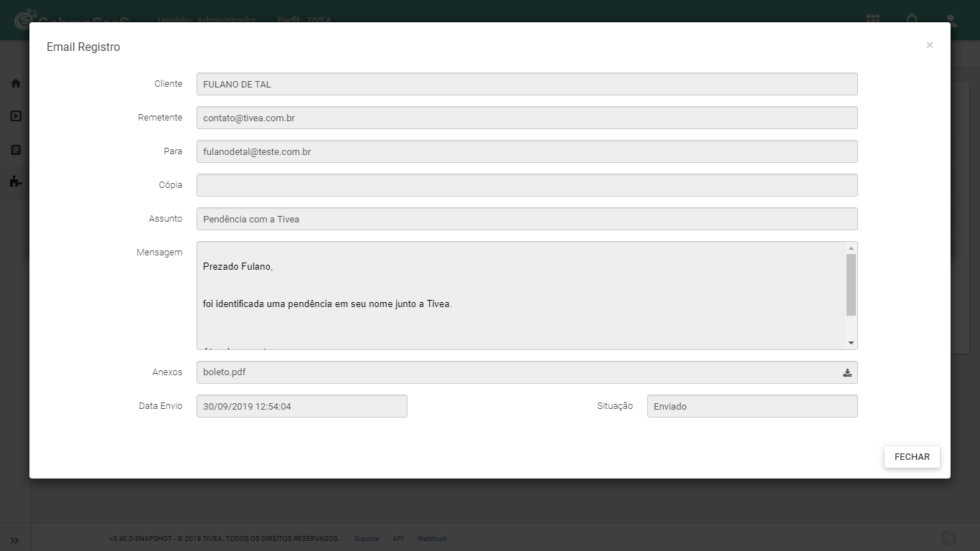Click the Assunto subject field
Image resolution: width=980 pixels, height=551 pixels.
coord(527,219)
